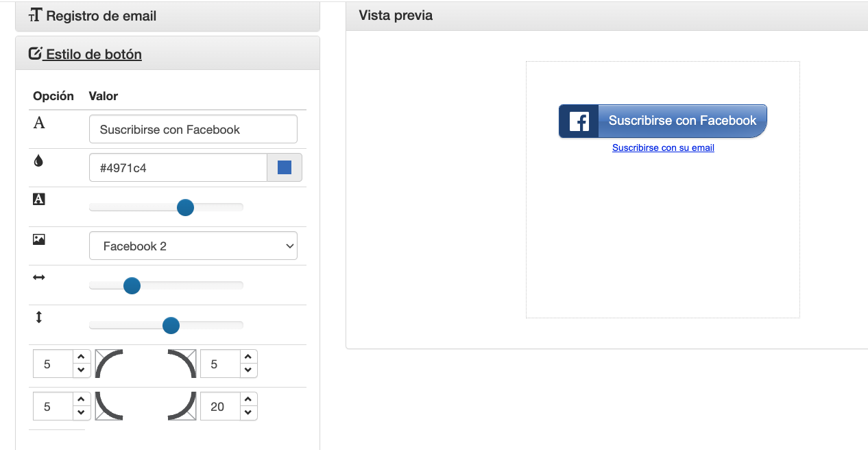Viewport: 868px width, 450px height.
Task: Click the font size slider handle
Action: coord(185,207)
